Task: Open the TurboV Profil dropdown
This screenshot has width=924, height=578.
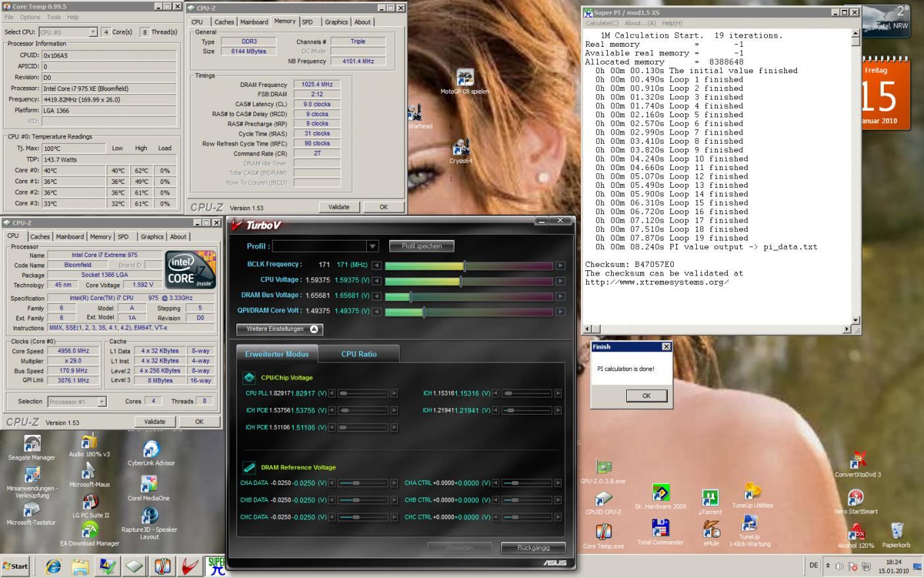Action: click(x=373, y=246)
